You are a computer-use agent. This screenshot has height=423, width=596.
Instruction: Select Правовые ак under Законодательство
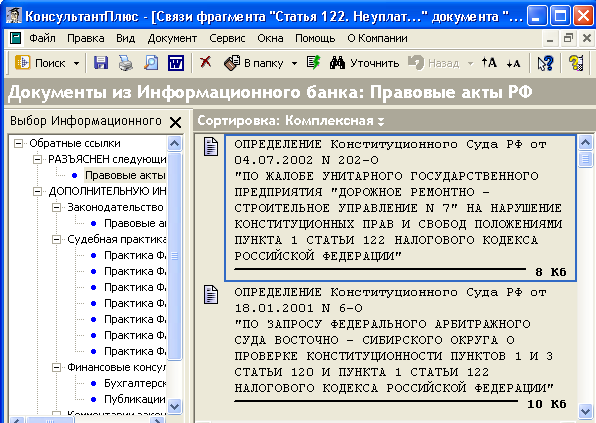(135, 223)
